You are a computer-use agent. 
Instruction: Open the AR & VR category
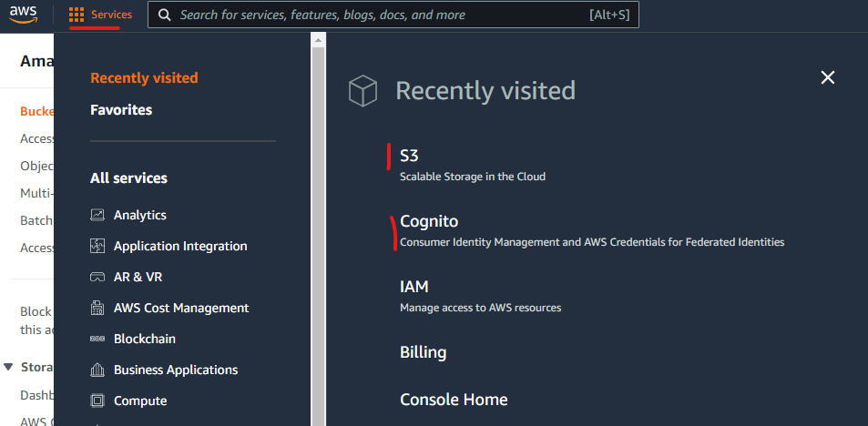point(138,277)
